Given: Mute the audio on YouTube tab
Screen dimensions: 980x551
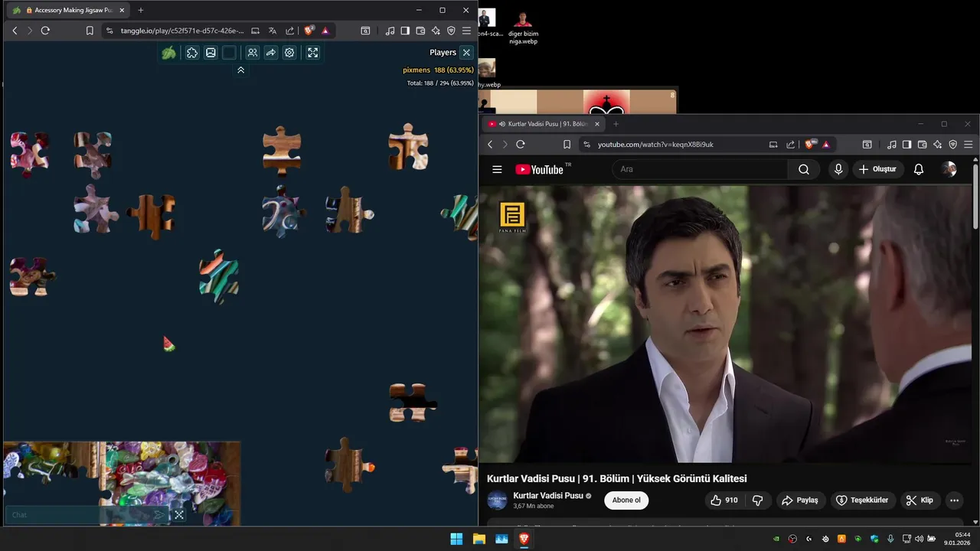Looking at the screenshot, I should point(501,124).
